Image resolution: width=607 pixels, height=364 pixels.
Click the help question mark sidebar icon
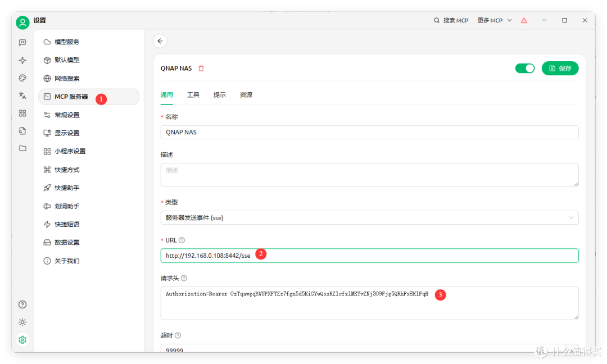click(x=22, y=304)
